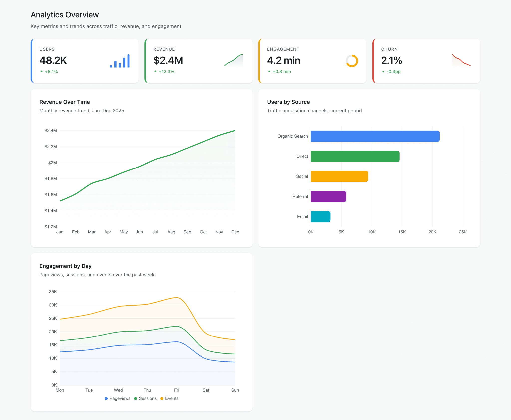Open the Churn 2.1% card
511x420 pixels.
[x=426, y=61]
